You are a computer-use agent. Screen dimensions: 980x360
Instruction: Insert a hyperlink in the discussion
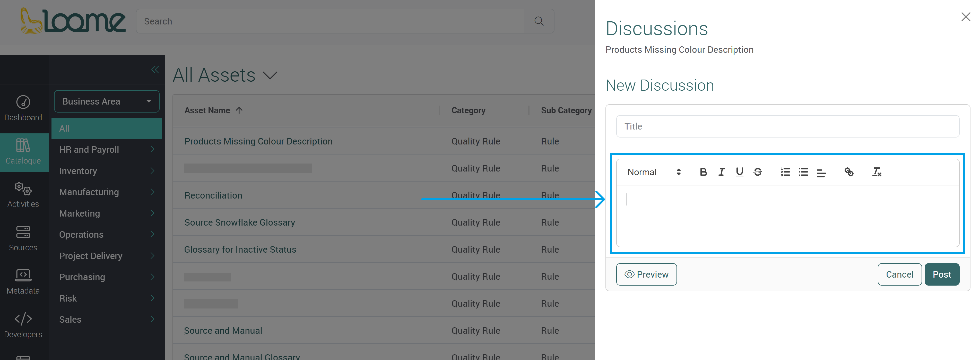(x=849, y=172)
